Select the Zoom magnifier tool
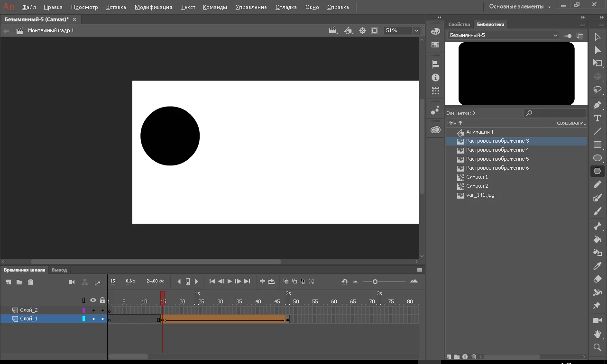 point(598,347)
